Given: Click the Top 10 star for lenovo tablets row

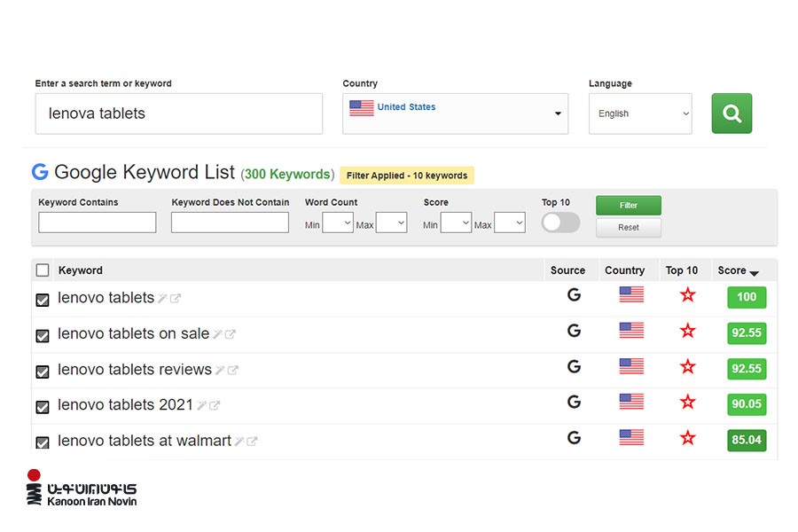Looking at the screenshot, I should (687, 294).
